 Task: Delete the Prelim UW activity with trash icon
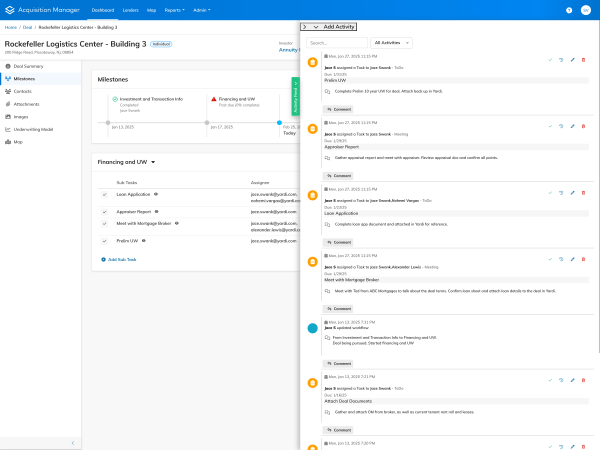coord(584,60)
